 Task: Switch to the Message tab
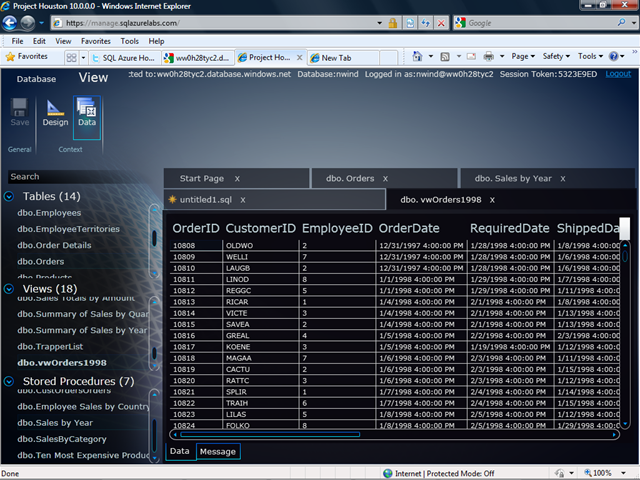[x=218, y=452]
